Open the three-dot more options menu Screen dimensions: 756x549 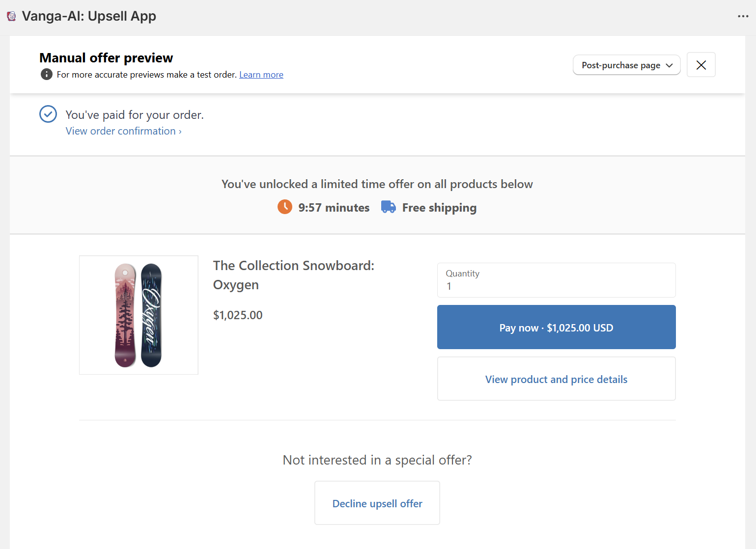coord(743,16)
